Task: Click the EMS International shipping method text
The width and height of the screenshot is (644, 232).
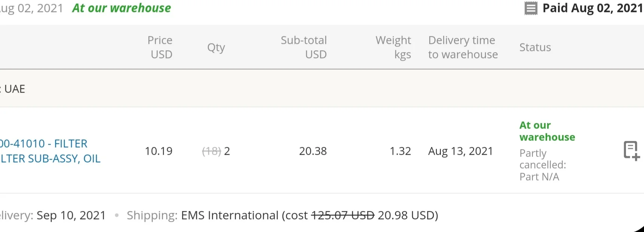Action: coord(230,215)
